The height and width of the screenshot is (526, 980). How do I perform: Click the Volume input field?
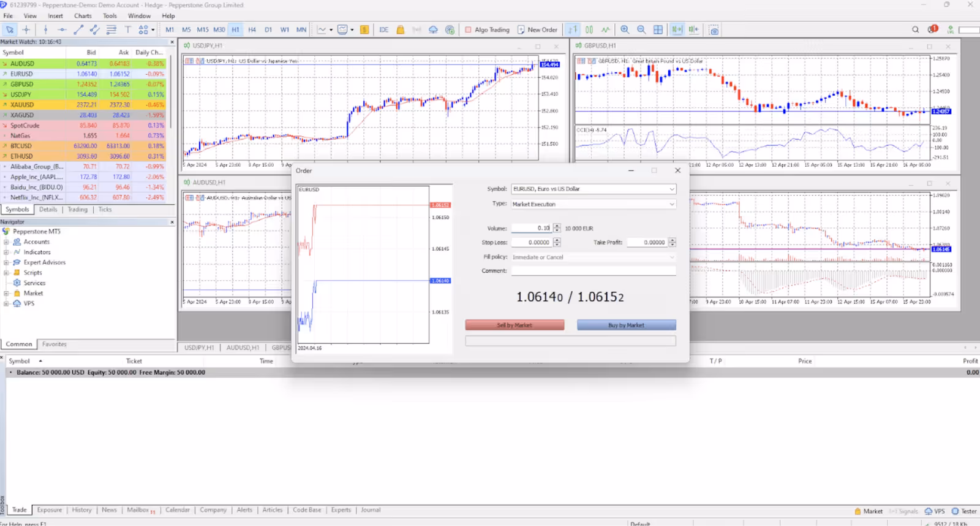point(532,228)
